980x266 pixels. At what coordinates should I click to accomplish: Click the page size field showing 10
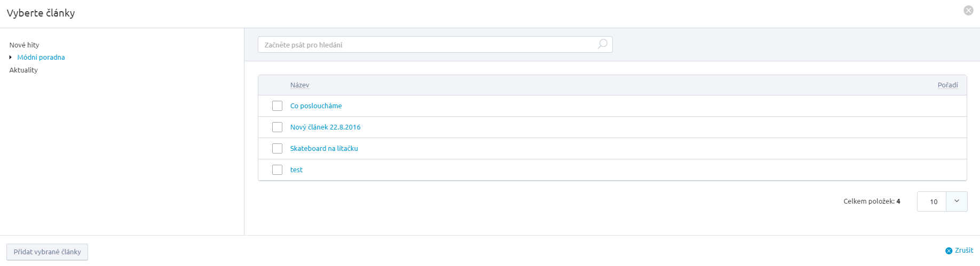(932, 201)
